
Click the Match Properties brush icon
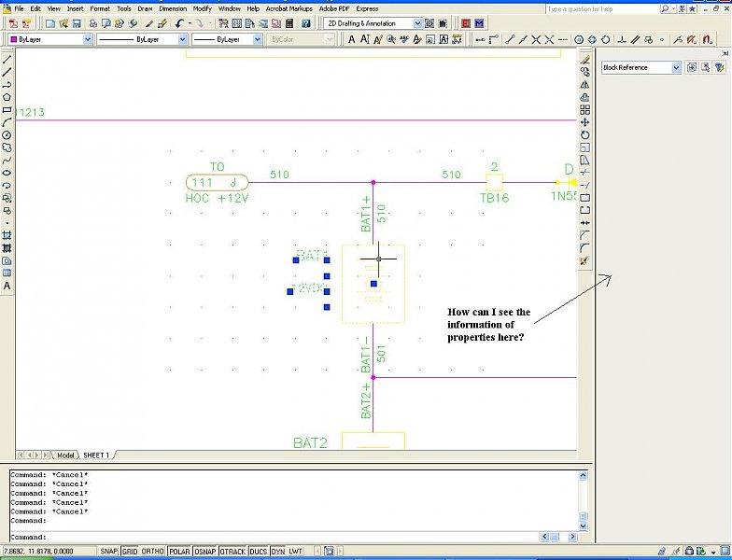[x=149, y=23]
